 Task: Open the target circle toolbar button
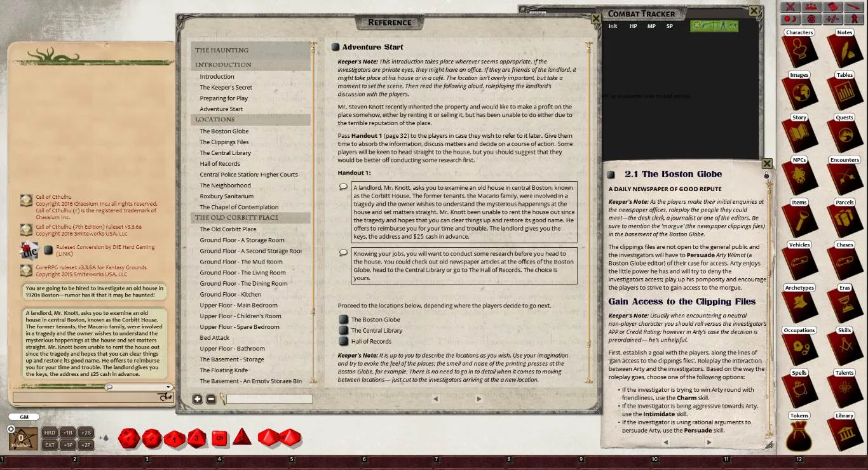coord(811,19)
